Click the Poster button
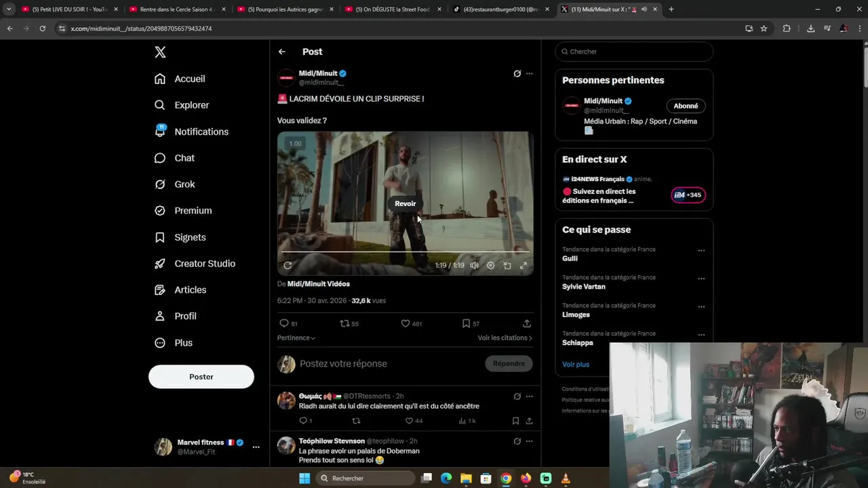 point(201,377)
